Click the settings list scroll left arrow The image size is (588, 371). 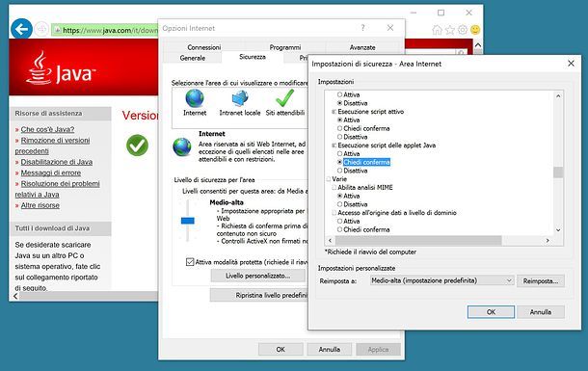[x=330, y=240]
